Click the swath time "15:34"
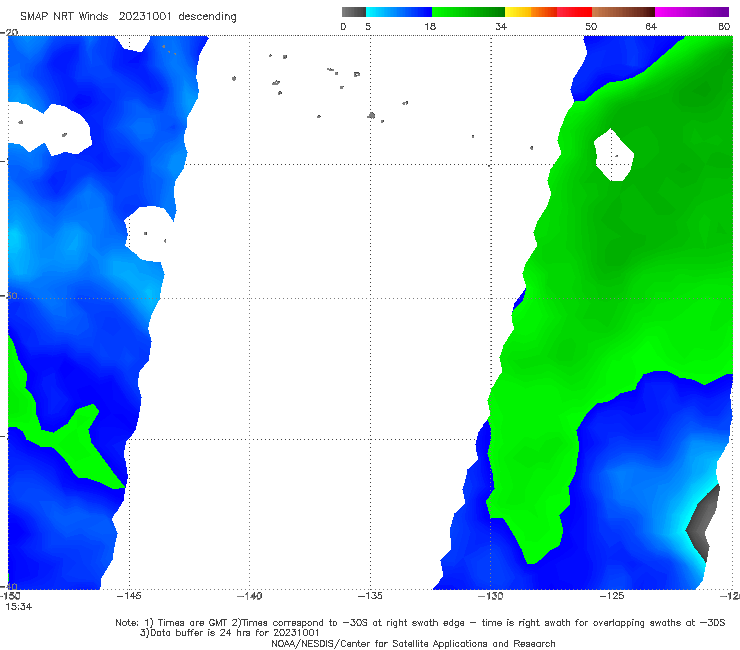The height and width of the screenshot is (650, 740). tap(19, 607)
